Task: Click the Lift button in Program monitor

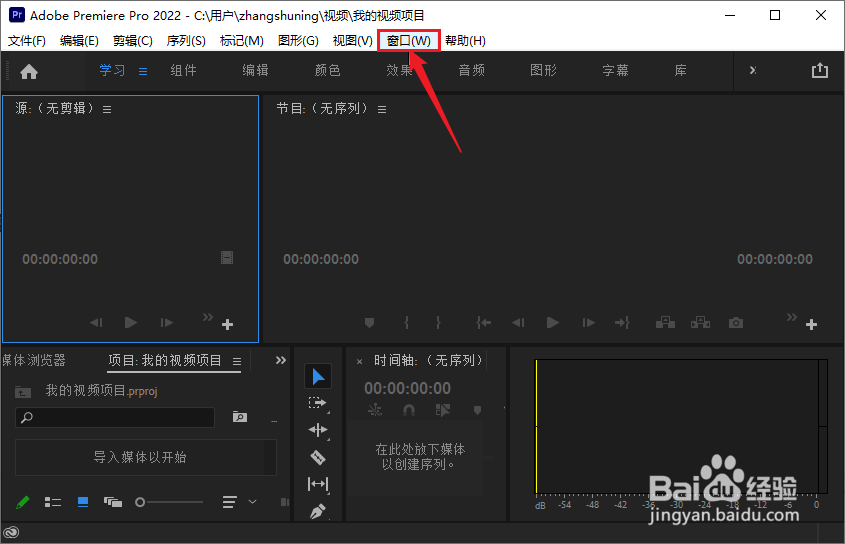Action: 665,323
